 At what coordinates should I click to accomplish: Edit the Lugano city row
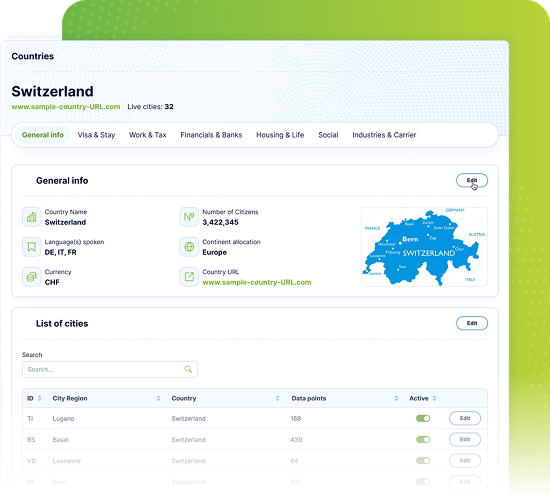point(465,418)
